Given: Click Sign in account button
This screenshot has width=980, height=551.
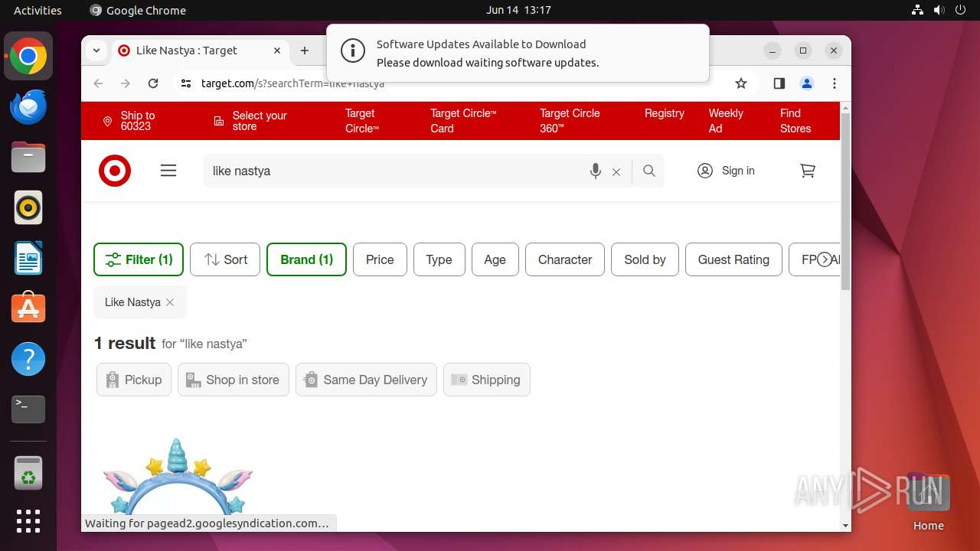Looking at the screenshot, I should (726, 171).
